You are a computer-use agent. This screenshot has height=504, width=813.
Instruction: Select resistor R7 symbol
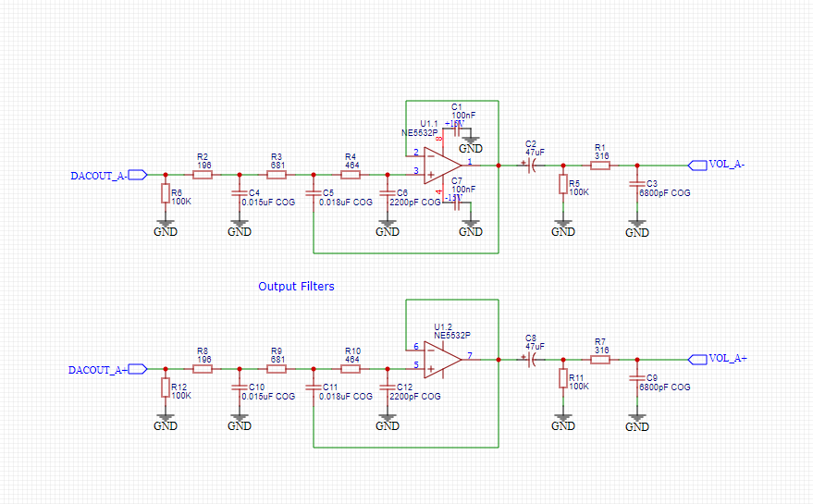[x=600, y=360]
